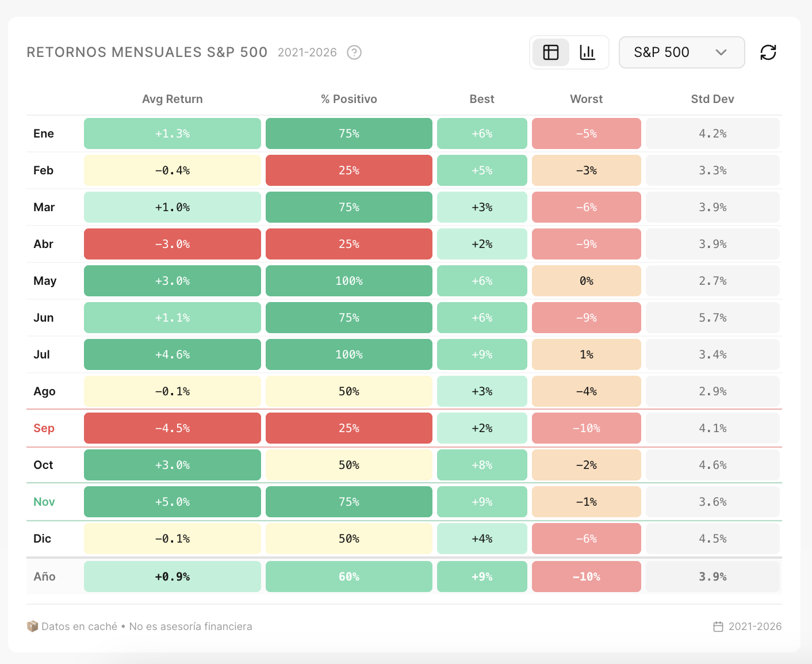Image resolution: width=812 pixels, height=664 pixels.
Task: Open help question mark icon
Action: (354, 52)
